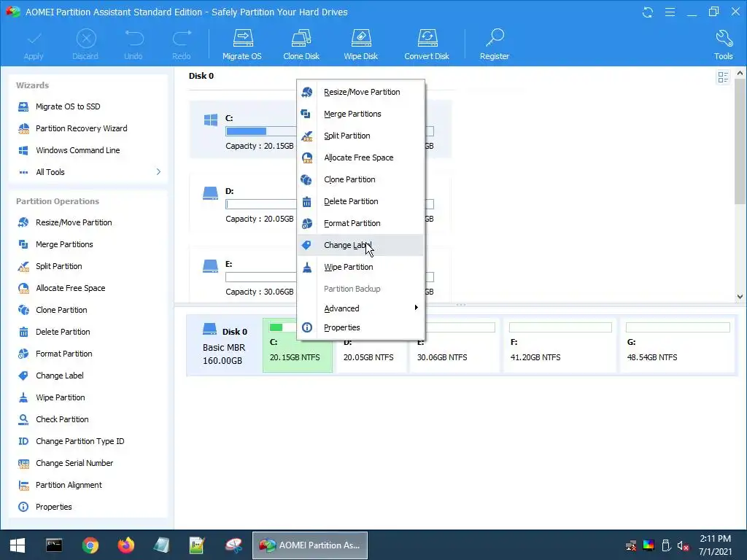The height and width of the screenshot is (560, 747).
Task: Choose Resize/Move Partition in sidebar
Action: [74, 222]
